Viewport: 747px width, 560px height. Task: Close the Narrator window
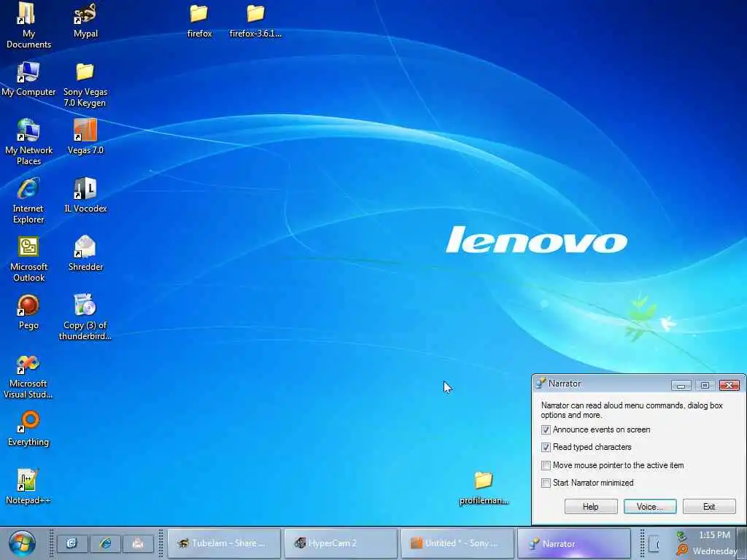pyautogui.click(x=729, y=385)
